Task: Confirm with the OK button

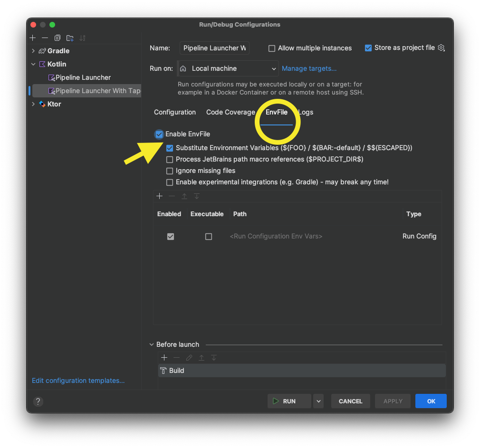Action: (431, 401)
